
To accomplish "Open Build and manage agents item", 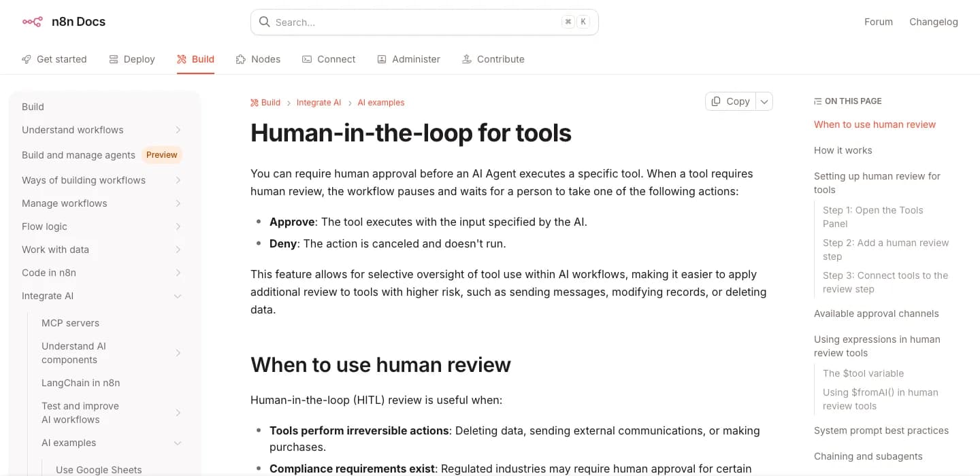I will (x=78, y=155).
